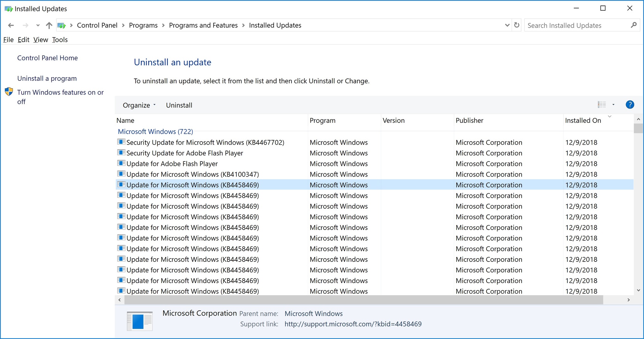The height and width of the screenshot is (339, 644).
Task: Open the View menu
Action: click(41, 40)
